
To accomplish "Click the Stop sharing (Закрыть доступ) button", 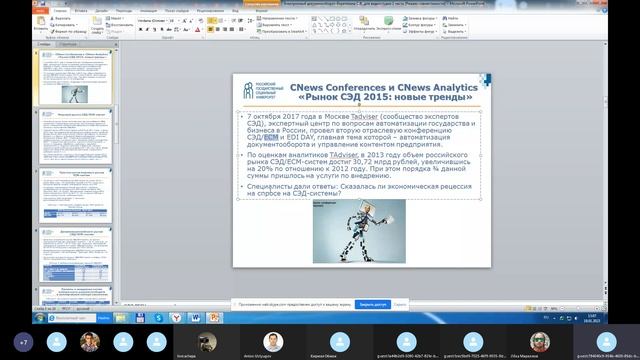I will (x=373, y=304).
